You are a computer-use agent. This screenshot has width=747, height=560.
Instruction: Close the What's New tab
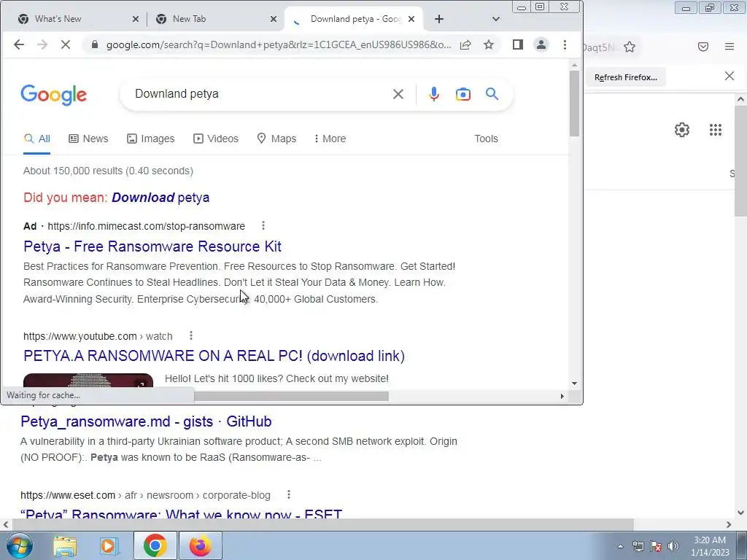pos(135,19)
